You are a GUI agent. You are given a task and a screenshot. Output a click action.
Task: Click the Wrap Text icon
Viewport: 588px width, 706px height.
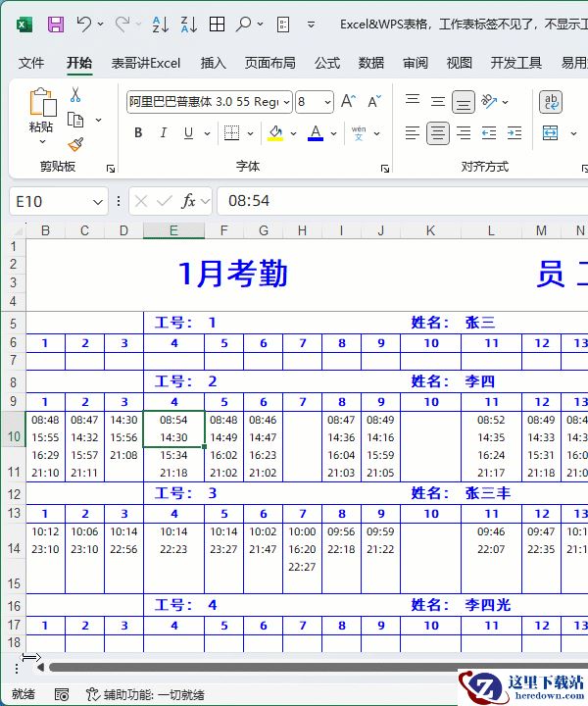pos(551,102)
